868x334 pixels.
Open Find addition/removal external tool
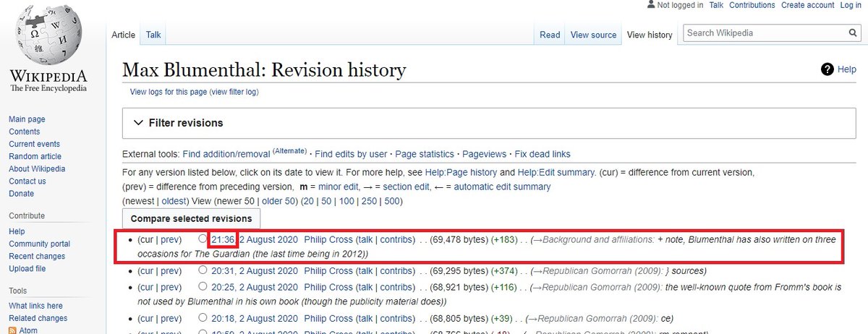[227, 154]
